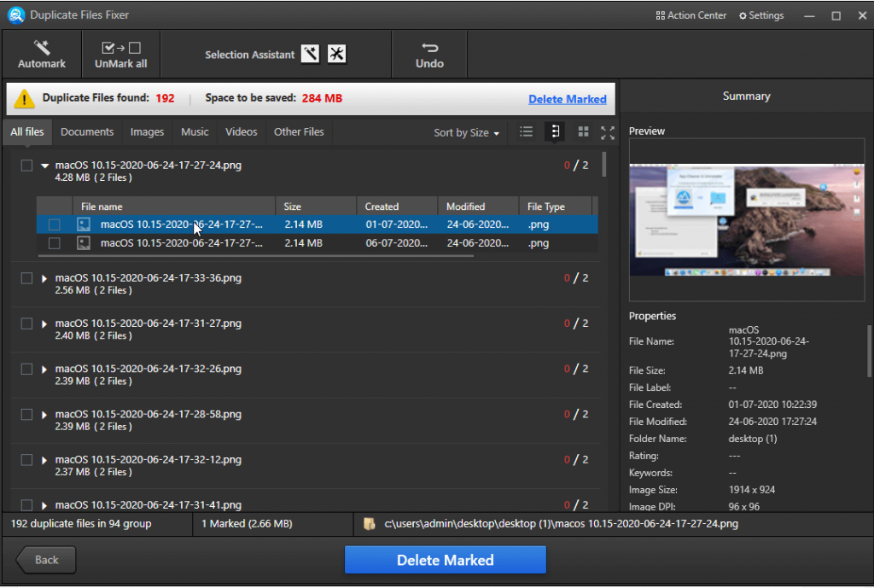
Task: Open the Sort by Size dropdown
Action: coord(467,132)
